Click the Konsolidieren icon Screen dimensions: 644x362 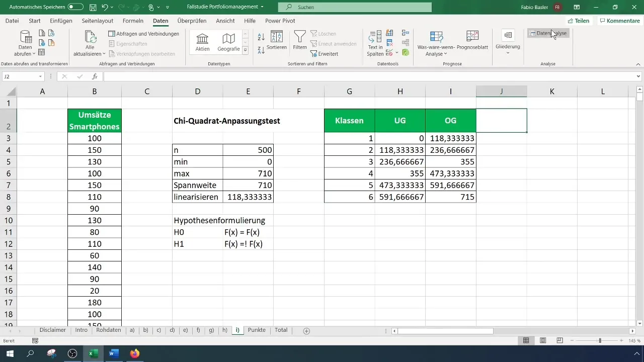(406, 33)
